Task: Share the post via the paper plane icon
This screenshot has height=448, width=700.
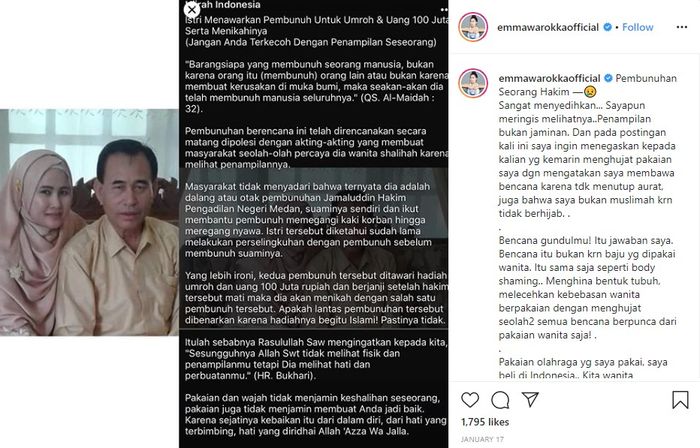Action: point(530,399)
